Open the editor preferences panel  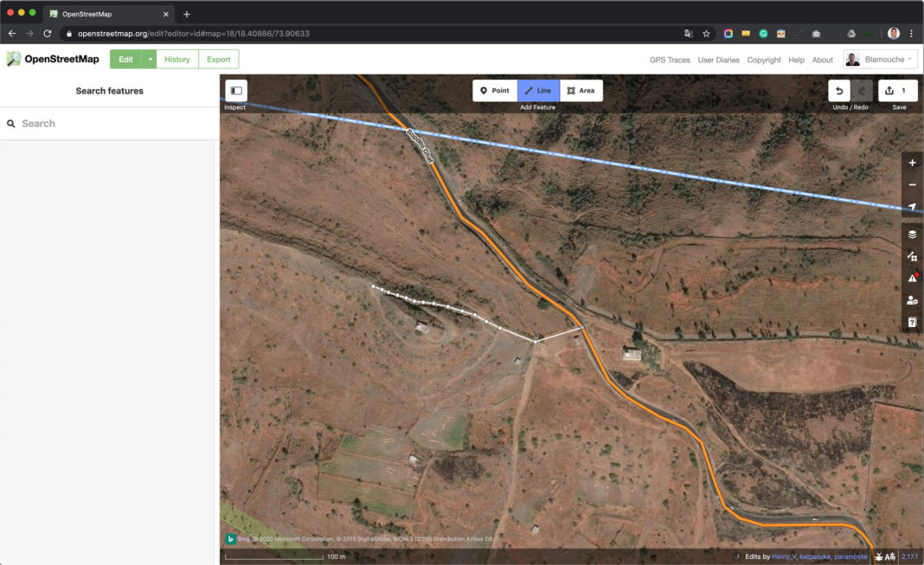pyautogui.click(x=912, y=300)
